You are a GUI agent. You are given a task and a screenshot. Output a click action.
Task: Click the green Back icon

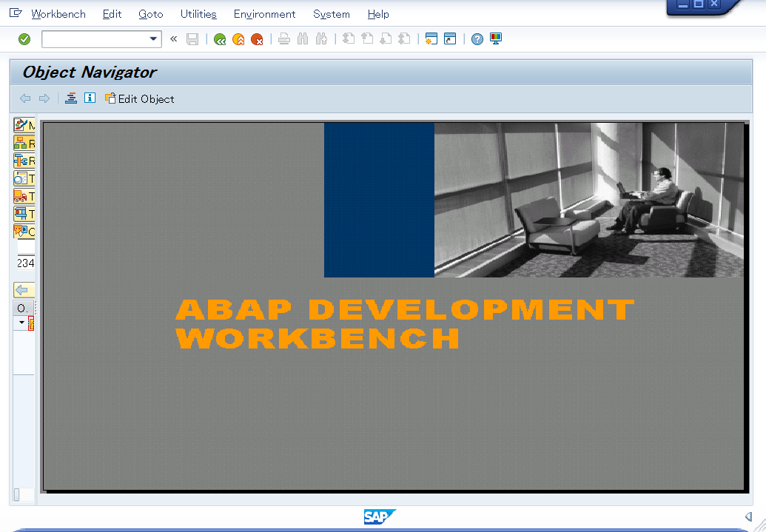click(x=220, y=39)
